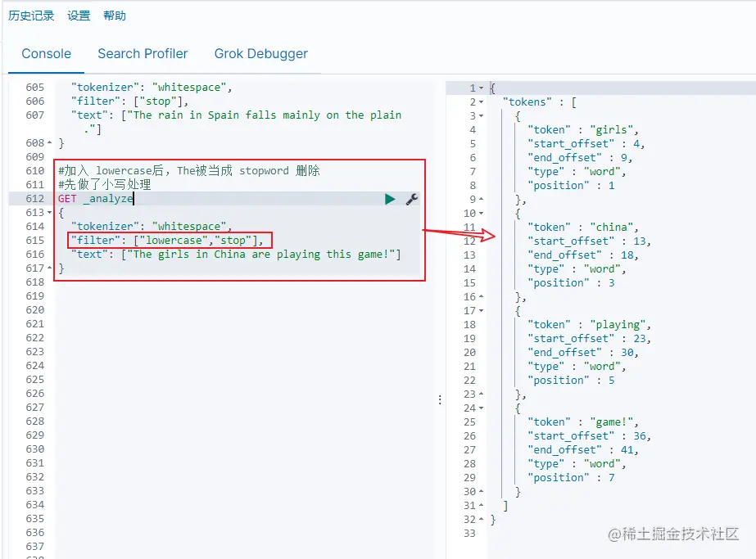The image size is (756, 559).
Task: Click the "tokenizer": "whitespace" line at 614
Action: tap(152, 226)
